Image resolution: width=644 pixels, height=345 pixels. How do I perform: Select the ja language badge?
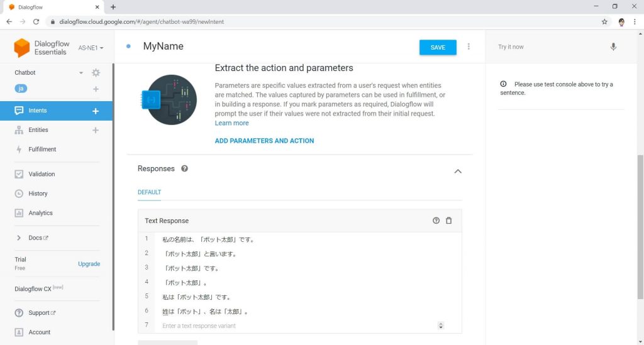21,89
